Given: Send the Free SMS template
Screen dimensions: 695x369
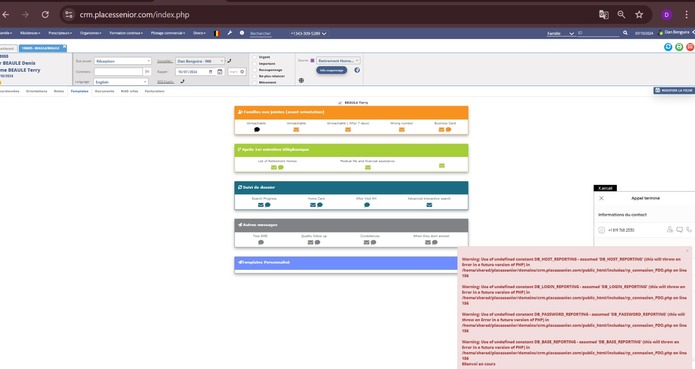Looking at the screenshot, I should click(x=261, y=242).
